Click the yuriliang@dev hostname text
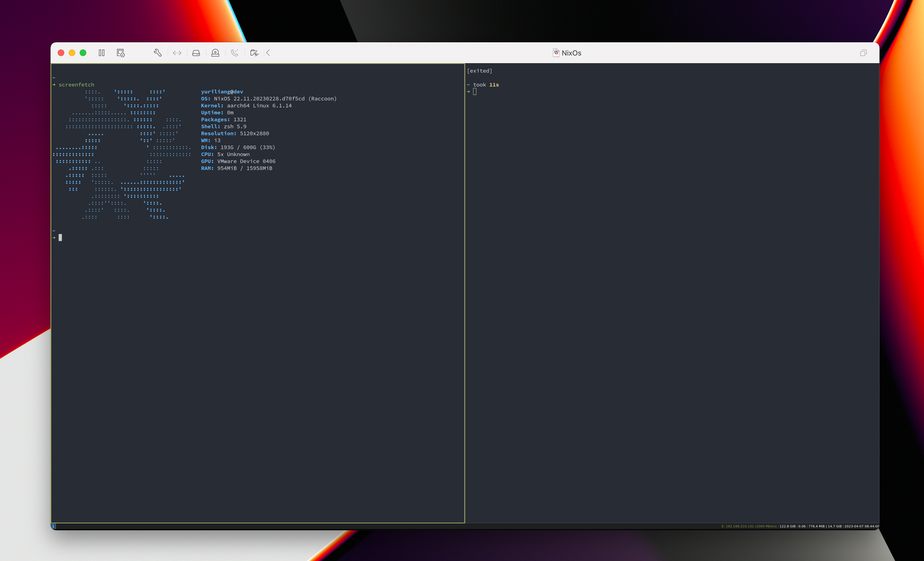Viewport: 924px width, 561px height. [x=222, y=91]
